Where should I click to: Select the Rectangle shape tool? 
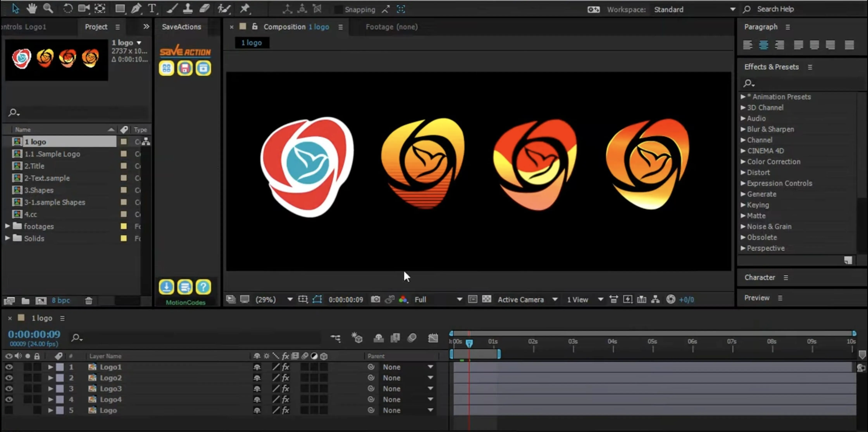click(x=120, y=9)
